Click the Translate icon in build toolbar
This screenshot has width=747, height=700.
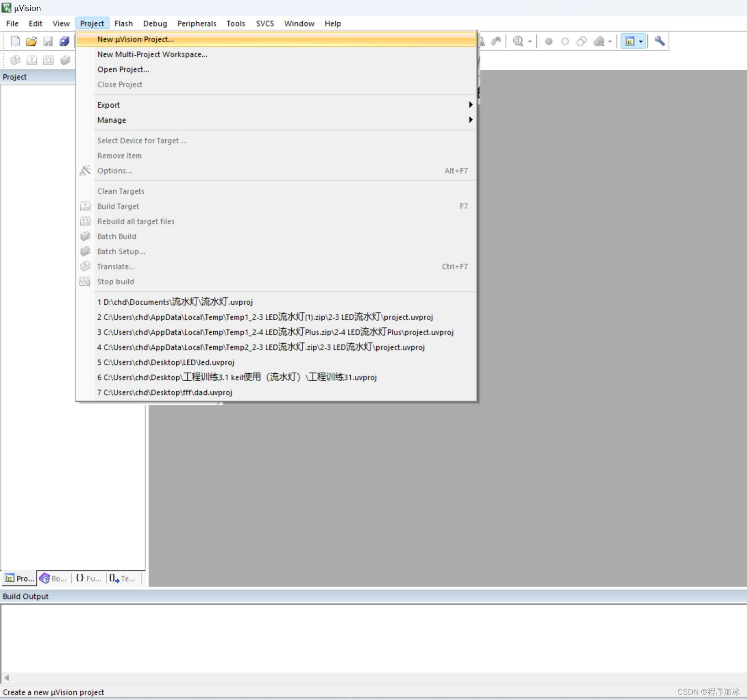pos(15,60)
